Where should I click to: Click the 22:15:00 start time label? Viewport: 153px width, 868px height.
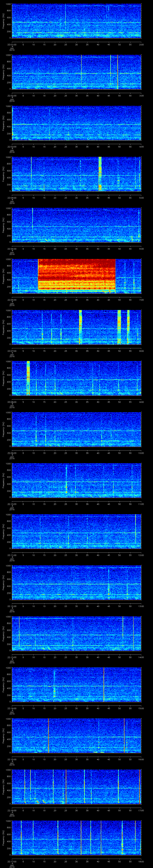click(12, 759)
